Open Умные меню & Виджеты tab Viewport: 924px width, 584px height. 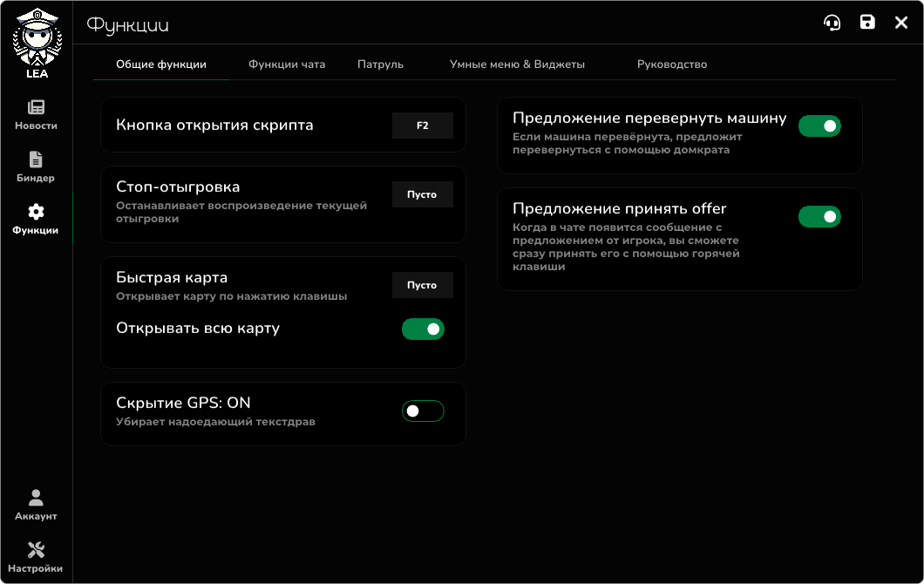[518, 65]
